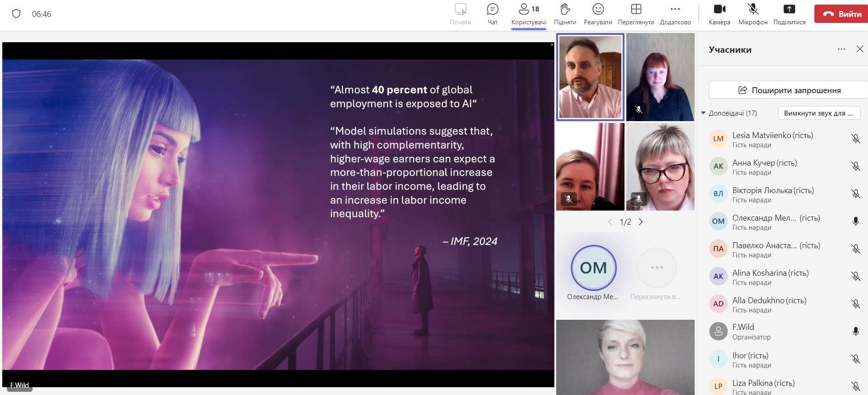Click Організатор label under F.Wild
Screen dimensions: 868x395
click(x=752, y=337)
